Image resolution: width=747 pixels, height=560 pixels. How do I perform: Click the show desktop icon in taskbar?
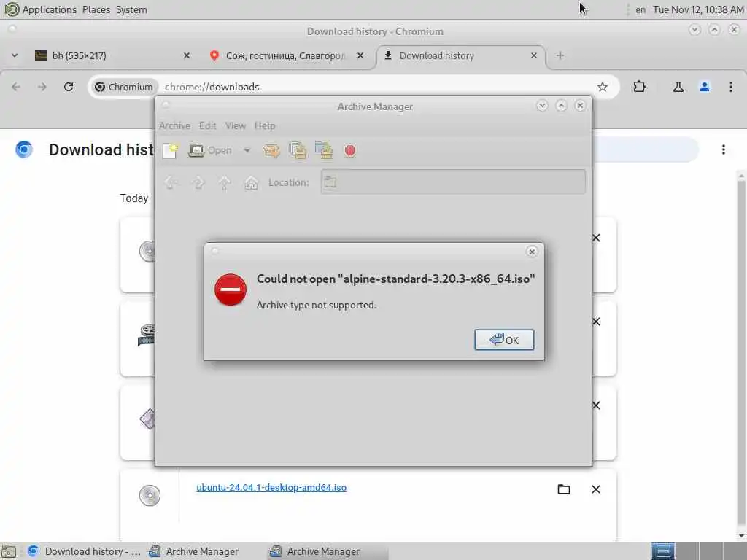tap(9, 551)
